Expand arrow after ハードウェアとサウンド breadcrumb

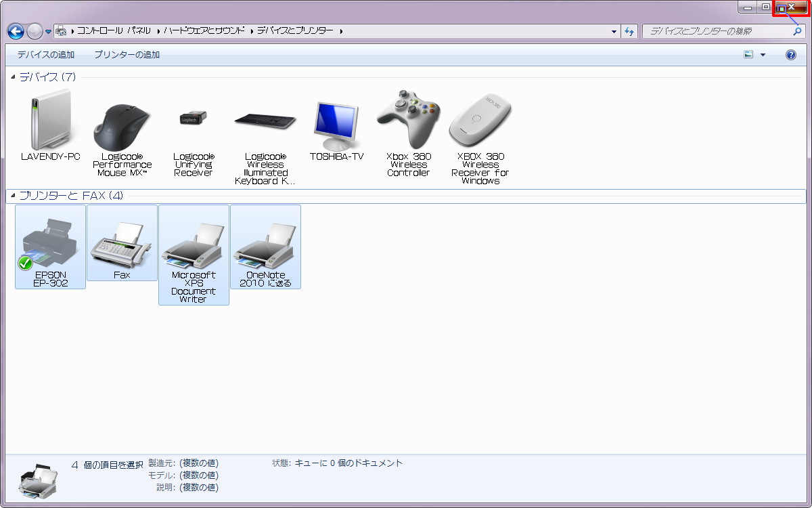click(x=251, y=31)
